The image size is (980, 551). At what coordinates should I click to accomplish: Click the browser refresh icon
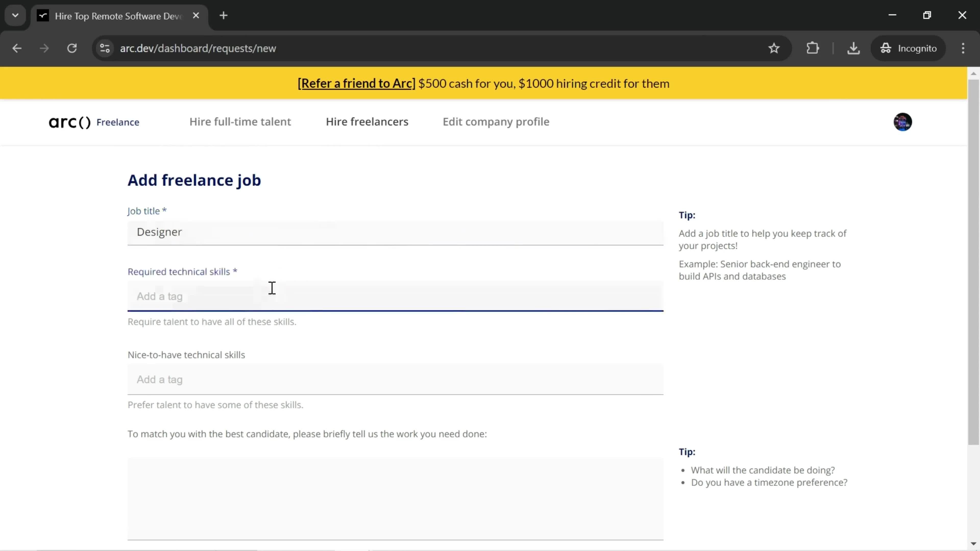tap(72, 48)
